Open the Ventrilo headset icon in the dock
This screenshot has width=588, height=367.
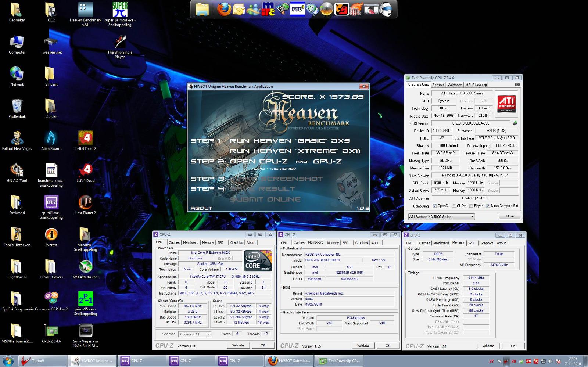[385, 9]
